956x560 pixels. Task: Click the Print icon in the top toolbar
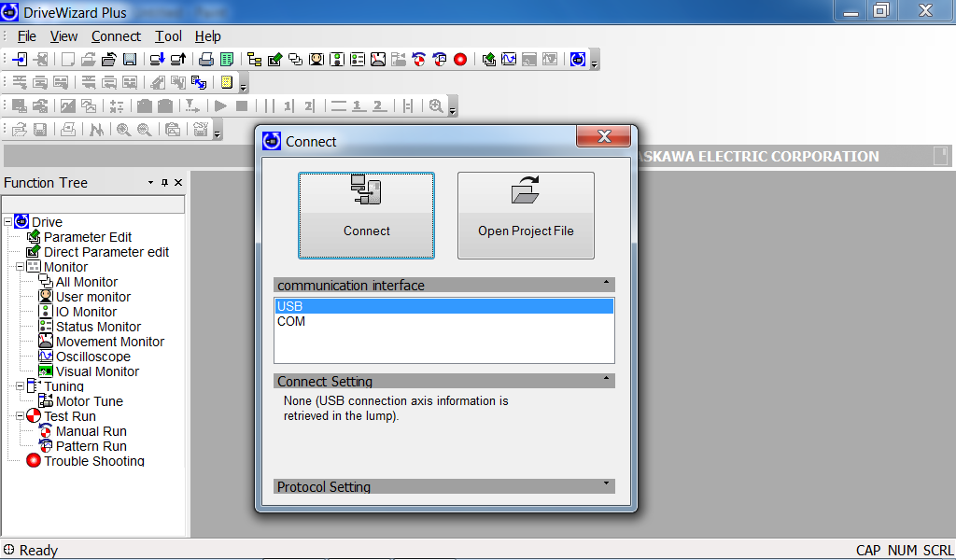tap(206, 59)
